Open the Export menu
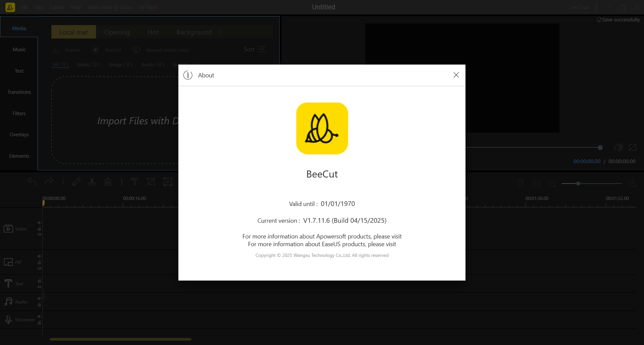Image resolution: width=644 pixels, height=345 pixels. tap(57, 7)
